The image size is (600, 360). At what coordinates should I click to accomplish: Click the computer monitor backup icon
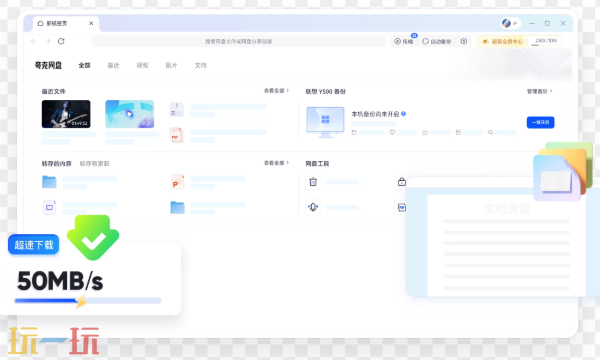[x=325, y=122]
